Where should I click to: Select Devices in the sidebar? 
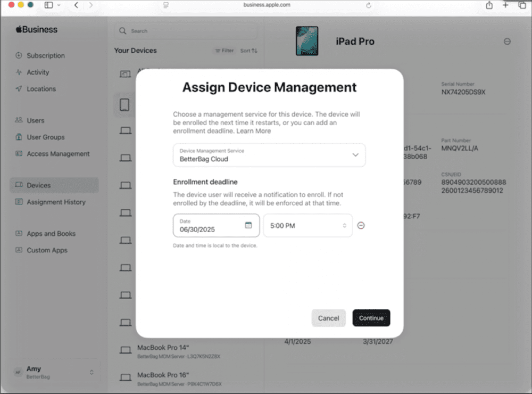coord(54,185)
